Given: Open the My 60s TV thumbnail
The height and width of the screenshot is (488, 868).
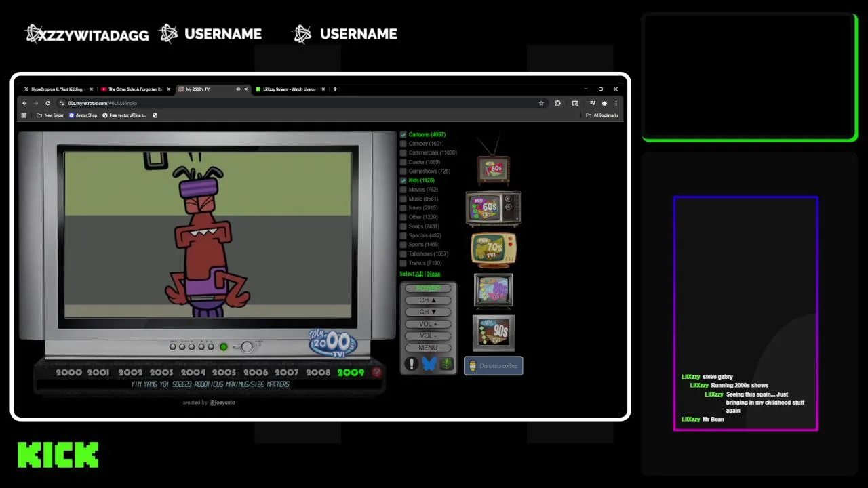Looking at the screenshot, I should click(493, 207).
